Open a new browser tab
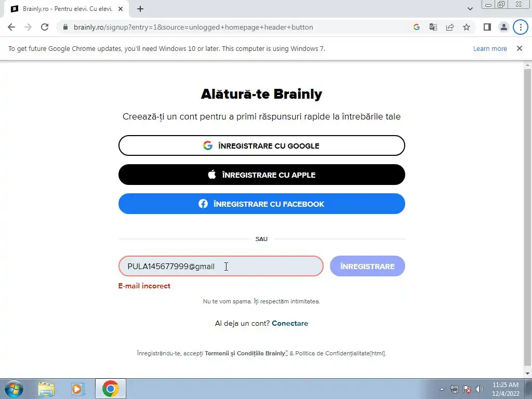This screenshot has width=532, height=399. (x=140, y=9)
